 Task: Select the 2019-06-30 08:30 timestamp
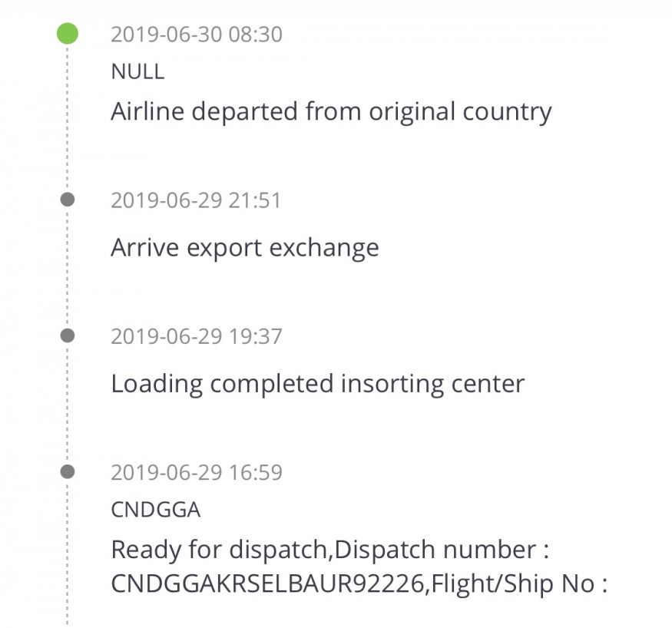coord(197,35)
